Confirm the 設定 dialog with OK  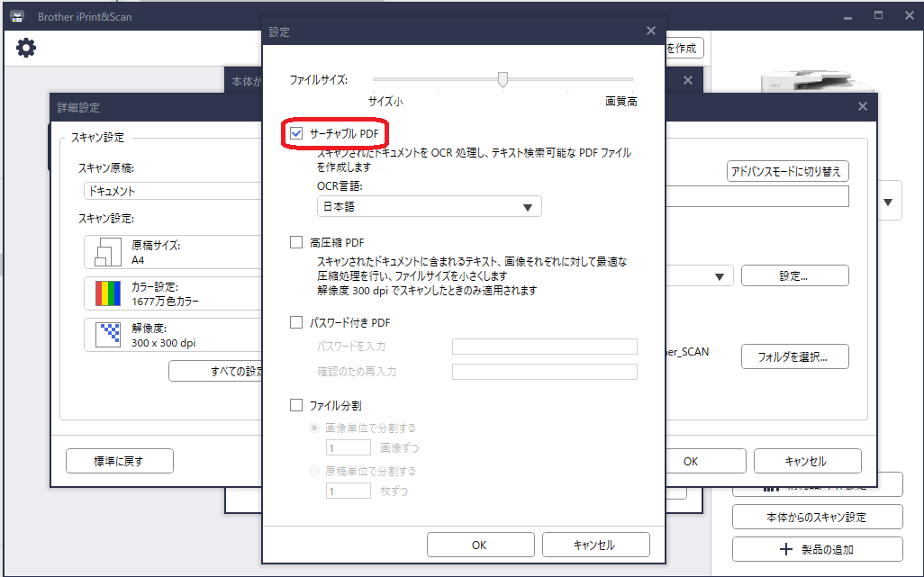coord(480,545)
